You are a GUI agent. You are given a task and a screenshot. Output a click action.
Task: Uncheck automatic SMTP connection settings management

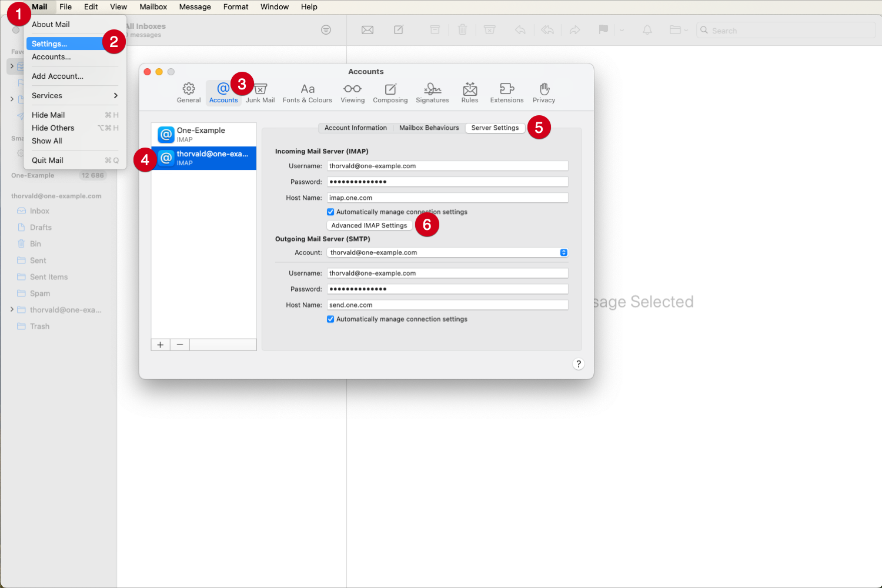[x=330, y=319]
